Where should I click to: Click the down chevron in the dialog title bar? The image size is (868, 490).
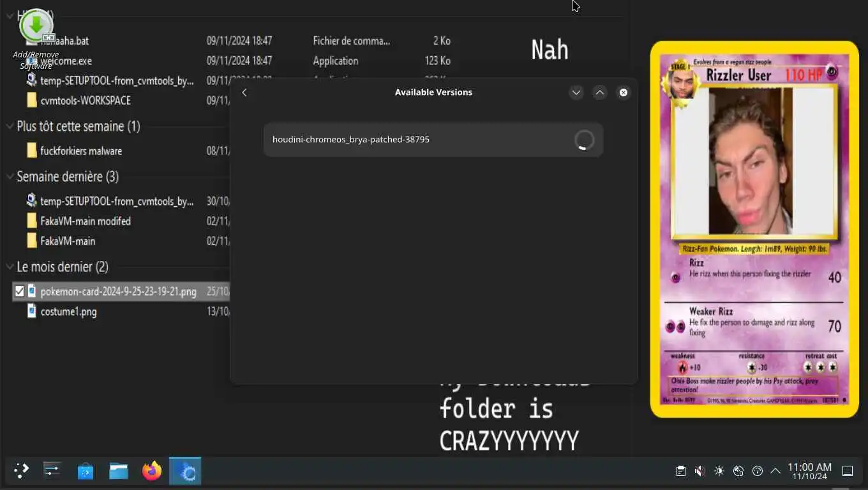coord(576,93)
